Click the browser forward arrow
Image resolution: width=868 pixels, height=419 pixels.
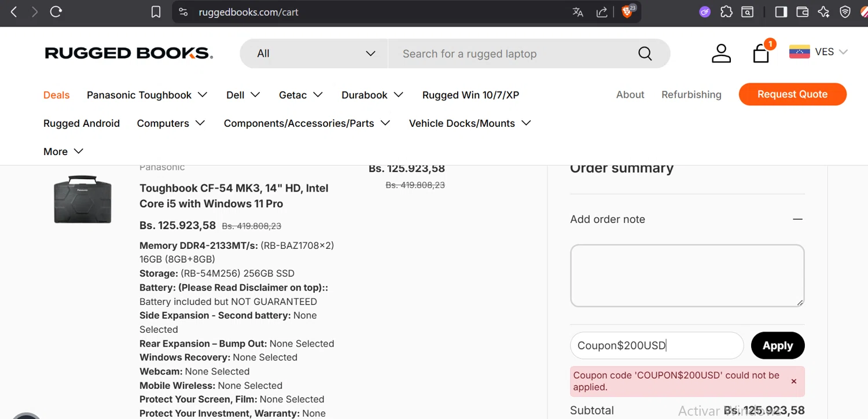tap(35, 12)
